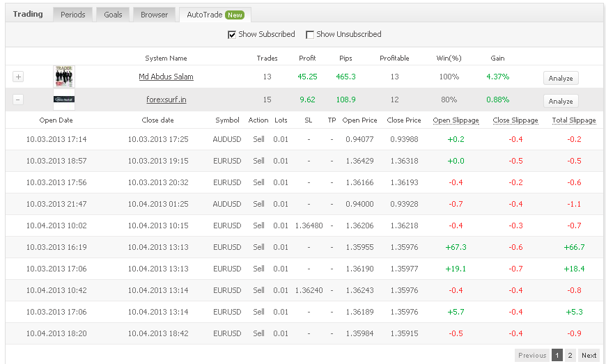Viewport: 606px width, 364px height.
Task: Go to page 1 of trades
Action: 557,355
